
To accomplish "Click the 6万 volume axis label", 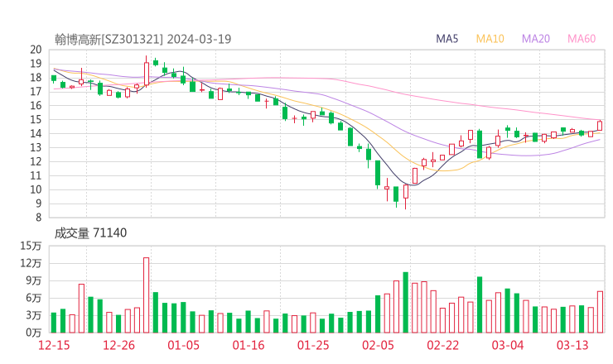I will click(x=34, y=298).
